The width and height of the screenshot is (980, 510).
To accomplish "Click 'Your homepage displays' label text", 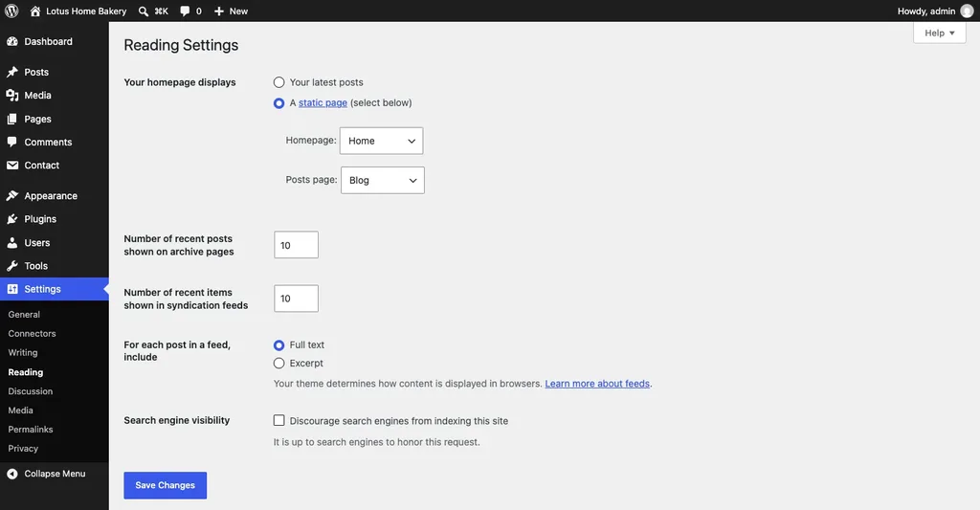I will [x=179, y=82].
